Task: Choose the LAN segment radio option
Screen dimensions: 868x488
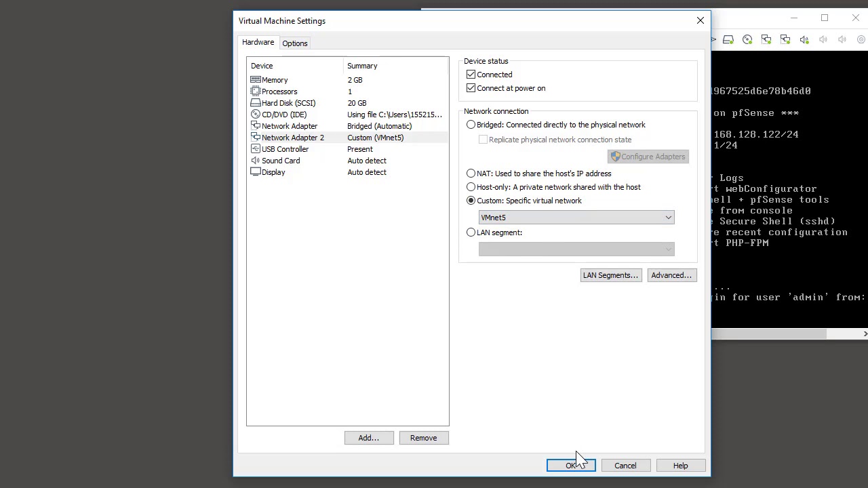Action: click(x=471, y=232)
